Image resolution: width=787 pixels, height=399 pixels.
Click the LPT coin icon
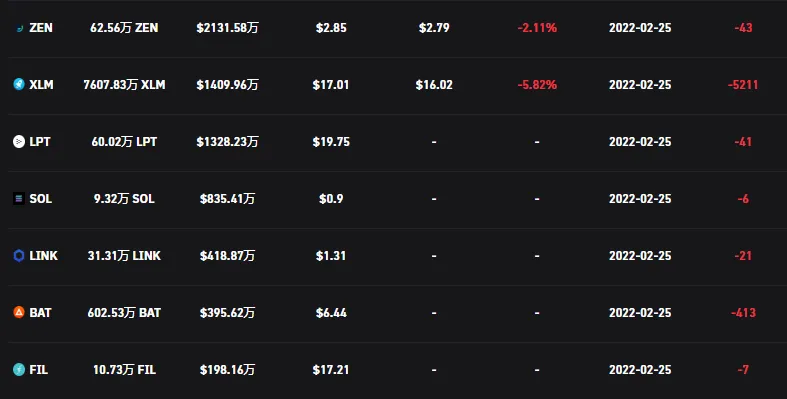(19, 142)
